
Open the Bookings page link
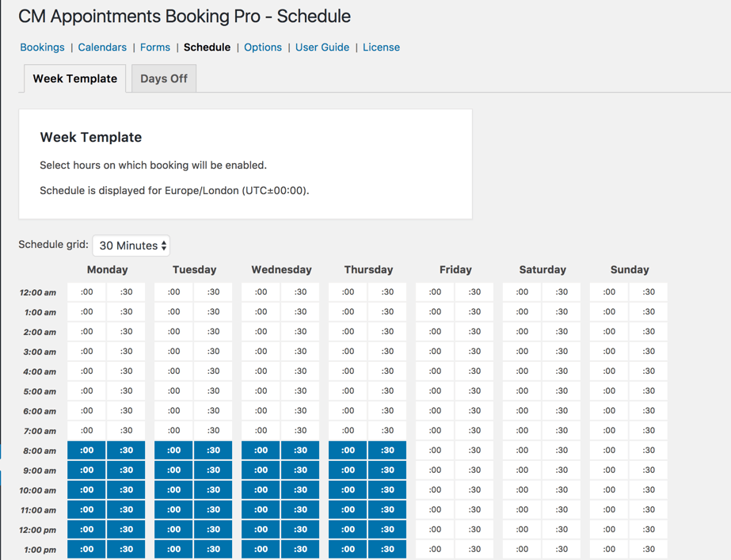(x=42, y=48)
